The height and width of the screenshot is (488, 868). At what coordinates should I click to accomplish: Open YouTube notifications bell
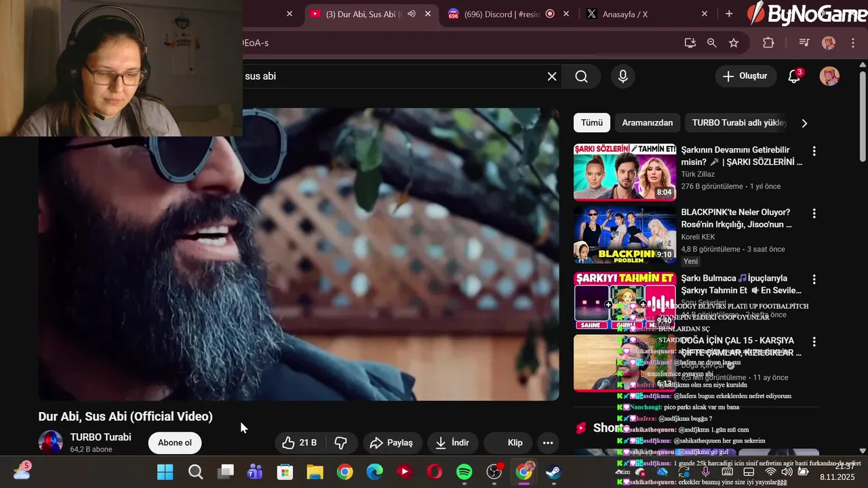794,76
